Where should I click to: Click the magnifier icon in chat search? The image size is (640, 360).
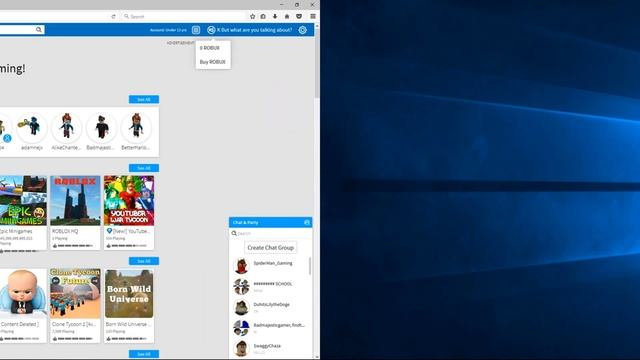[x=234, y=233]
